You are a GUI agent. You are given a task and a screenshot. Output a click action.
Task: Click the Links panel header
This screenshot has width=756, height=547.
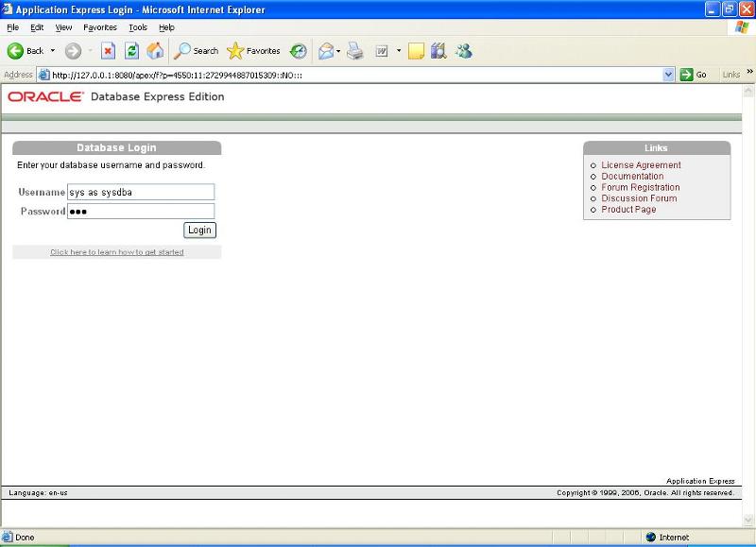657,148
